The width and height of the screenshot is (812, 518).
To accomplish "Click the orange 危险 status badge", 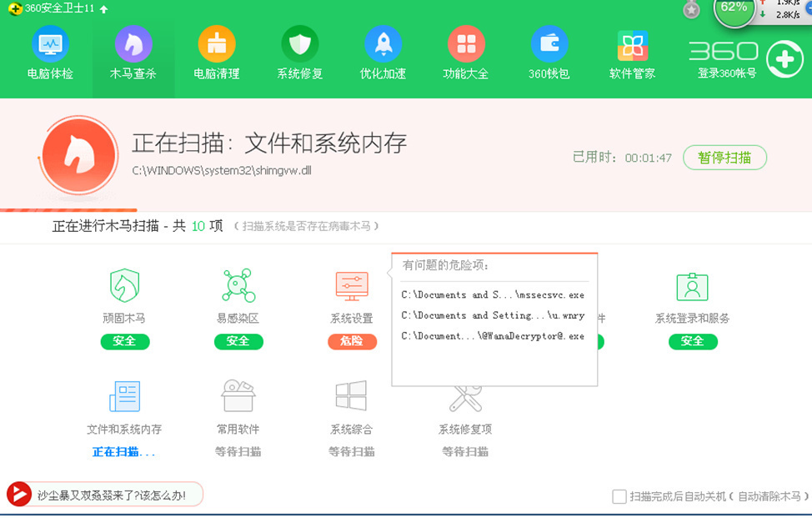I will point(352,341).
